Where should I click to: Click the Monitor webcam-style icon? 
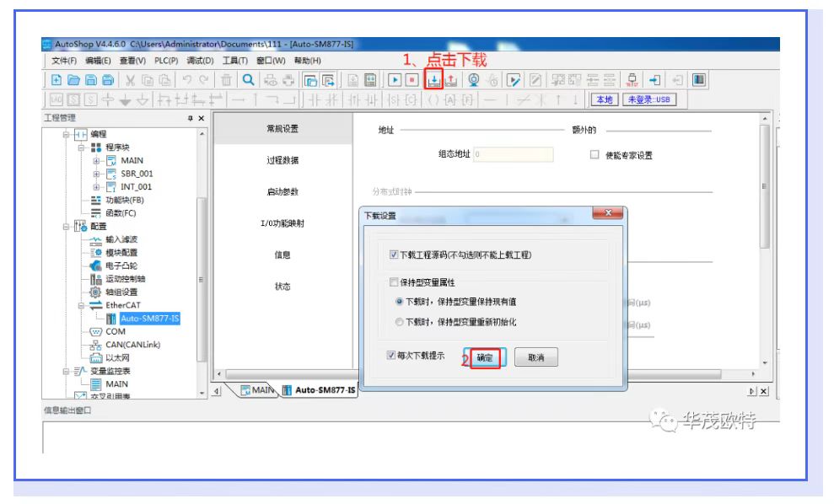point(473,80)
